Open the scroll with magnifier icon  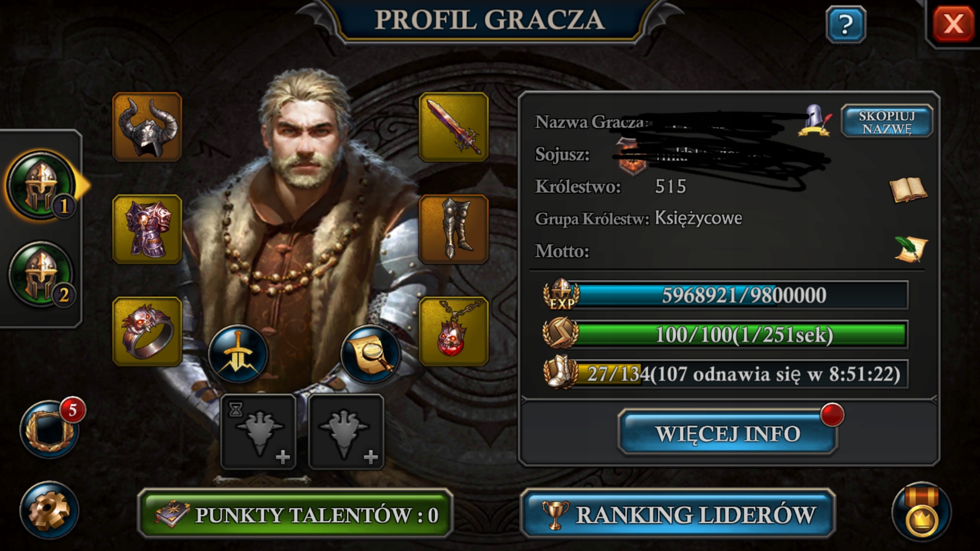click(x=371, y=354)
